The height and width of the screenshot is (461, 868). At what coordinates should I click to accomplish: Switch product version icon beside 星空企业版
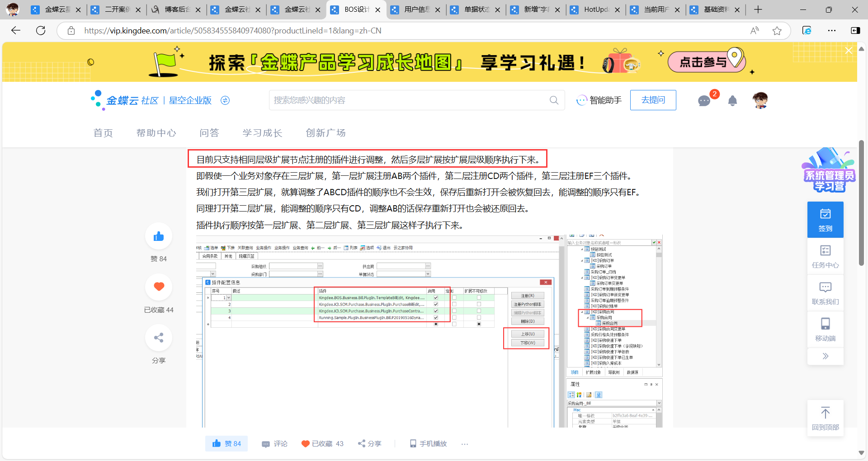coord(225,100)
